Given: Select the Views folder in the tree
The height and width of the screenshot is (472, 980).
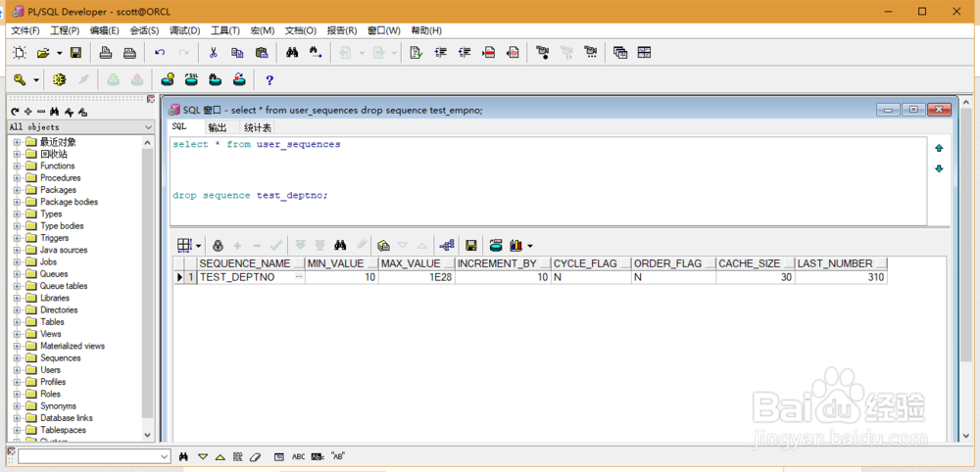Looking at the screenshot, I should click(51, 334).
